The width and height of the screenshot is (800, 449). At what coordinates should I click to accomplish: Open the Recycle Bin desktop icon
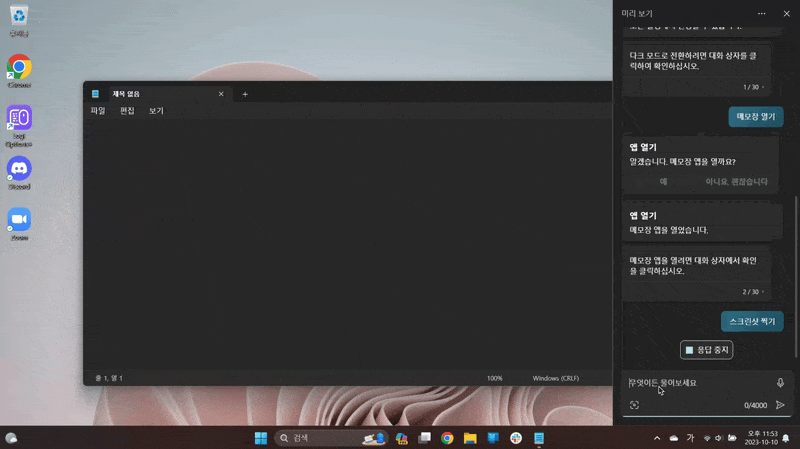[x=19, y=20]
